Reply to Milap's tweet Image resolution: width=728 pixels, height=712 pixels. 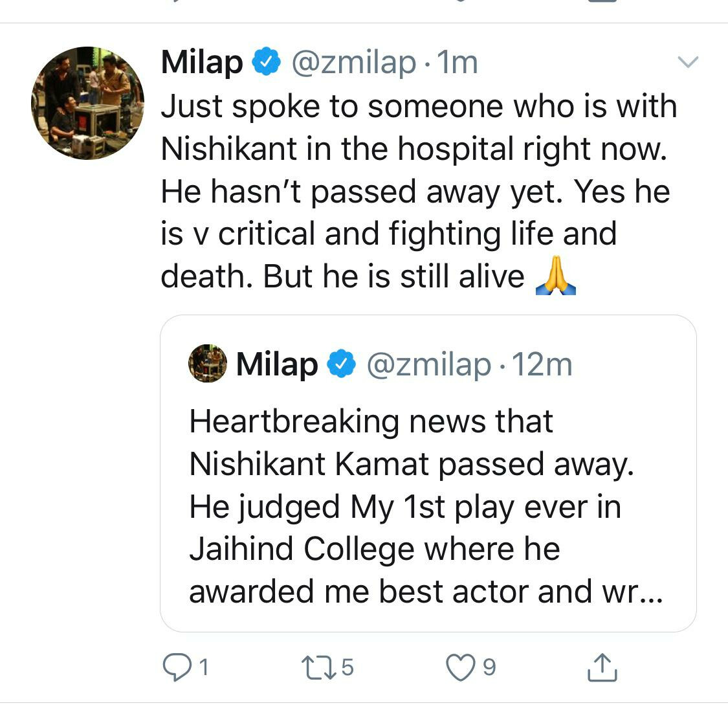(175, 667)
